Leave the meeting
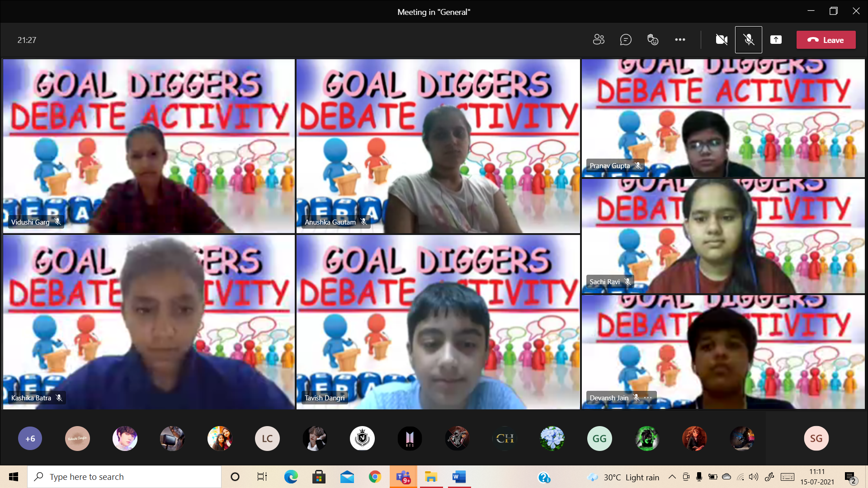This screenshot has height=488, width=868. pyautogui.click(x=826, y=40)
